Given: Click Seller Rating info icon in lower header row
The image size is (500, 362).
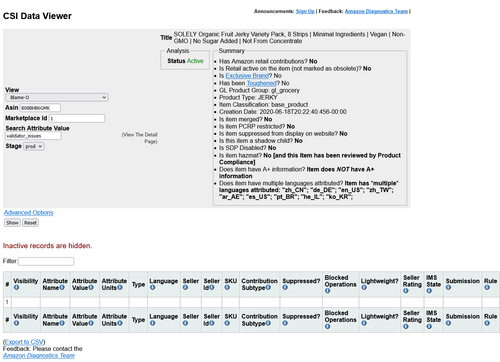Looking at the screenshot, I should tap(406, 327).
